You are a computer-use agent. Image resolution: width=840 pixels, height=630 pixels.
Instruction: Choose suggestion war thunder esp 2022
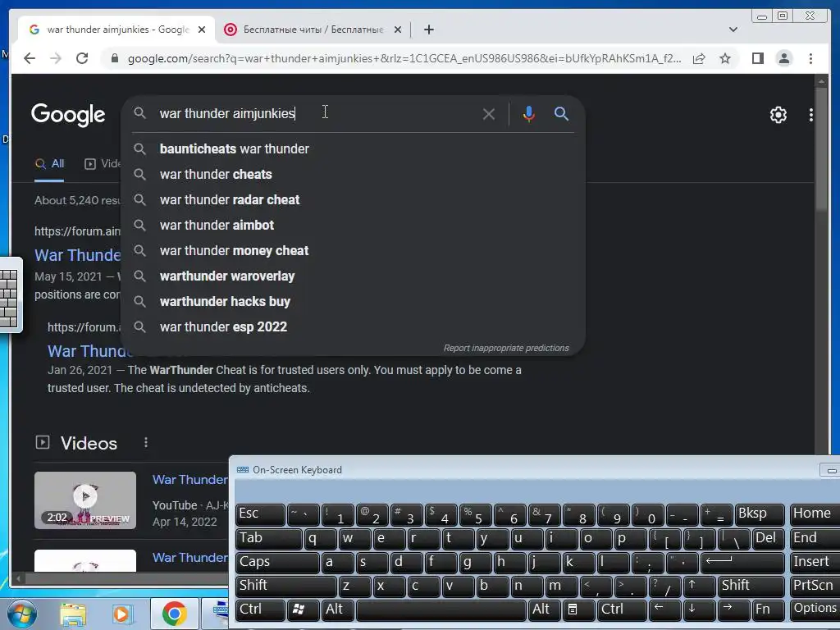click(x=353, y=326)
